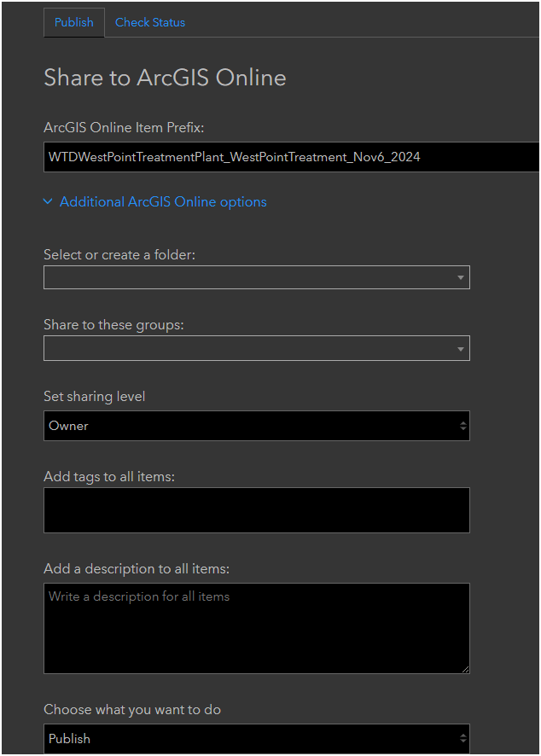
Task: Click arrow of Share to these groups box
Action: pos(461,349)
